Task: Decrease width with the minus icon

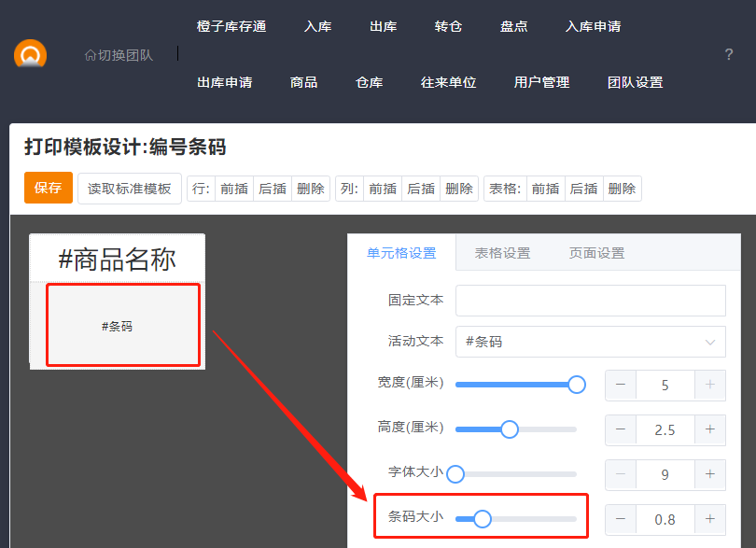Action: point(621,385)
